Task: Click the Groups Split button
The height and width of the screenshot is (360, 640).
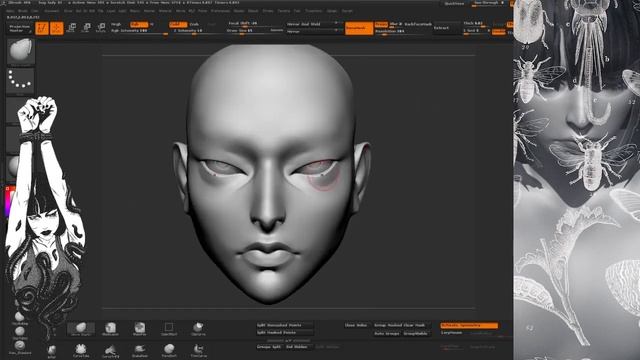Action: pos(269,347)
